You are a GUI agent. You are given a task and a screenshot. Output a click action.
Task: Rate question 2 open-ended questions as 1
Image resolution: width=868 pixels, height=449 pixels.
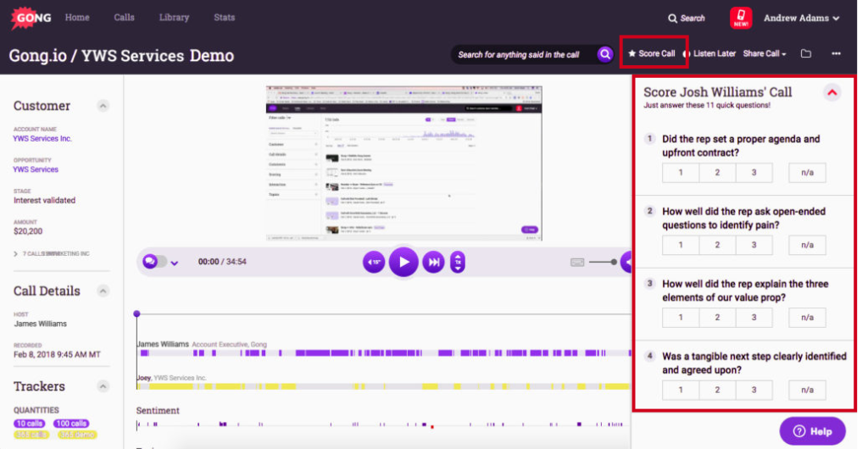click(x=681, y=245)
